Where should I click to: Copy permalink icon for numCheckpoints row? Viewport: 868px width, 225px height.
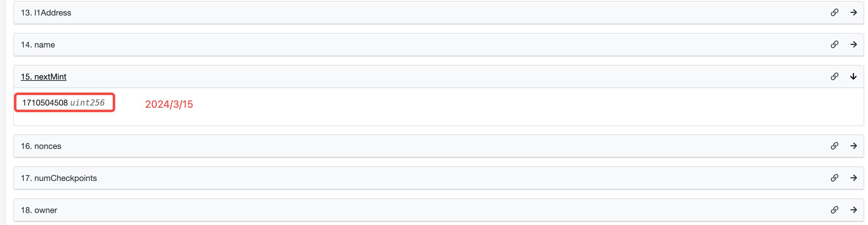(834, 178)
